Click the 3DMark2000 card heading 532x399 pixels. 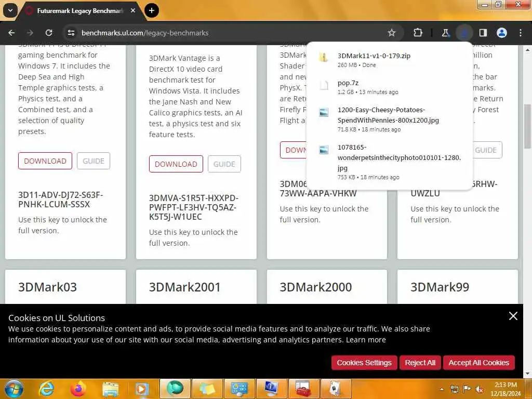[x=315, y=287]
